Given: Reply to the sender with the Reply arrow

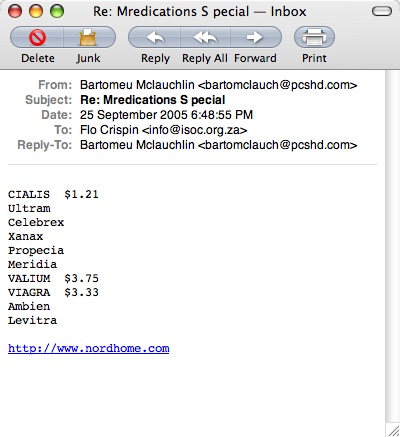Looking at the screenshot, I should 155,37.
